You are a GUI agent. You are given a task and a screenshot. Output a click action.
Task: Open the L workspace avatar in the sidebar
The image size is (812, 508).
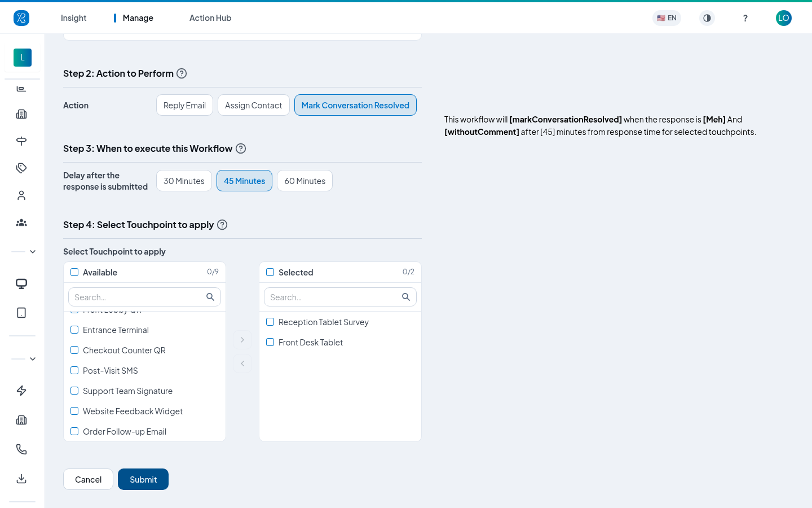point(23,58)
